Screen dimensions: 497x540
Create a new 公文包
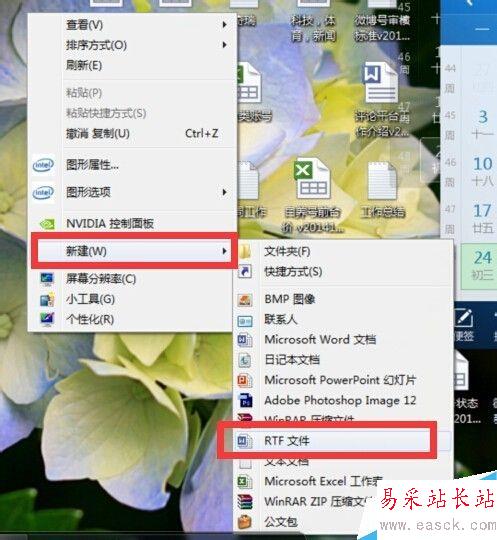[x=344, y=522]
